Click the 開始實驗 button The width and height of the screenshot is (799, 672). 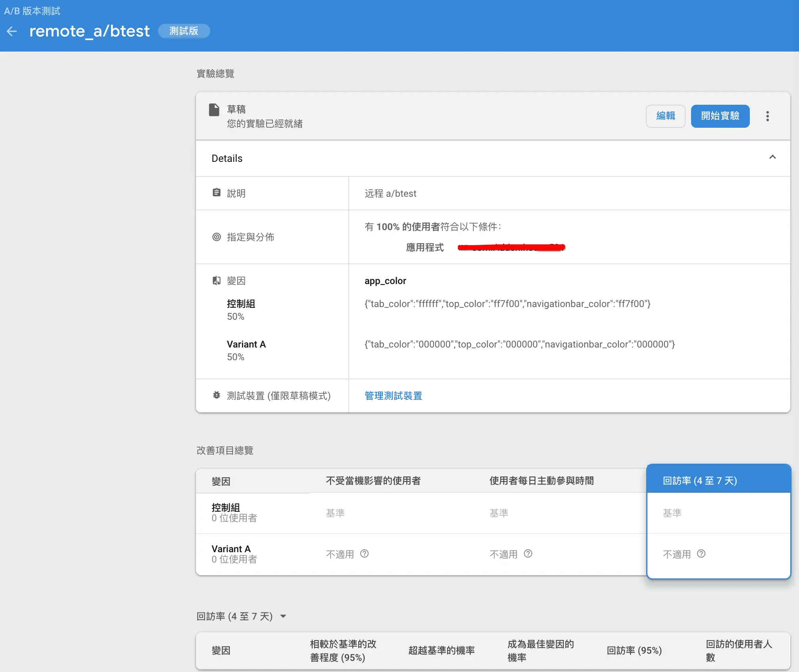point(720,116)
